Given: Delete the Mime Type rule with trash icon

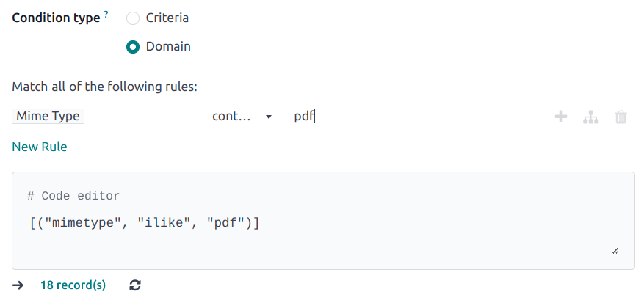Looking at the screenshot, I should tap(621, 117).
